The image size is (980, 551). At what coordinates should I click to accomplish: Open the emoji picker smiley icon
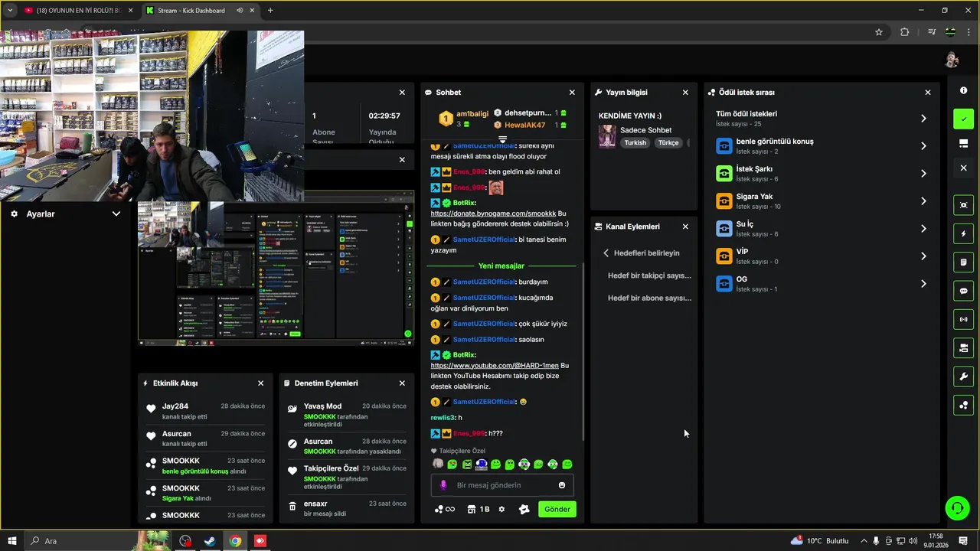(562, 485)
